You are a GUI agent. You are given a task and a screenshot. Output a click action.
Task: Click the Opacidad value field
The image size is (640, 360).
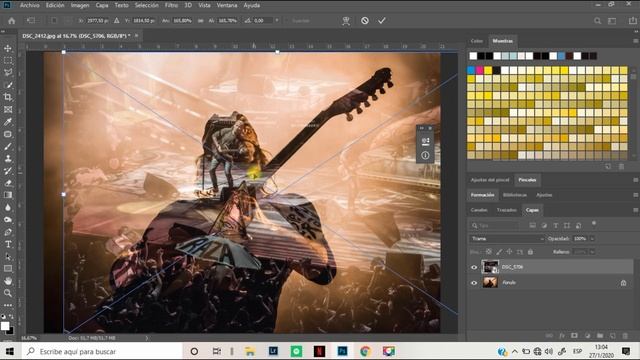(579, 238)
